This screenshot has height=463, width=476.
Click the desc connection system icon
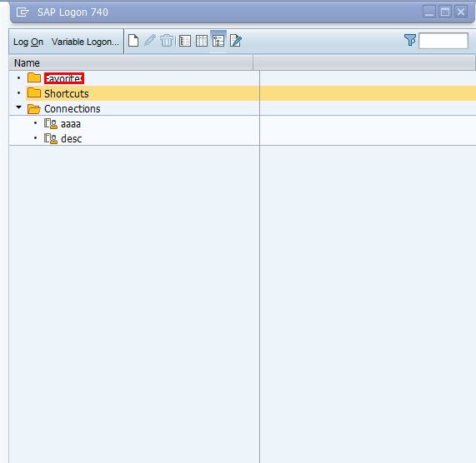(x=51, y=139)
